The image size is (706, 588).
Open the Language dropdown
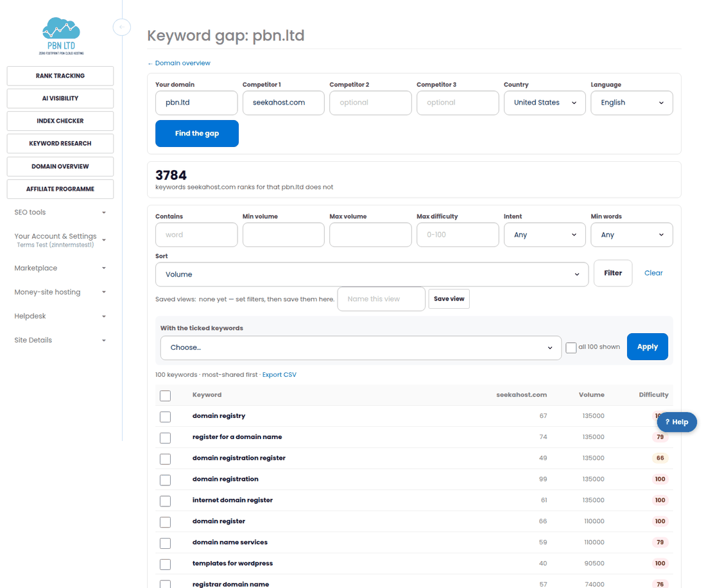[x=632, y=103]
